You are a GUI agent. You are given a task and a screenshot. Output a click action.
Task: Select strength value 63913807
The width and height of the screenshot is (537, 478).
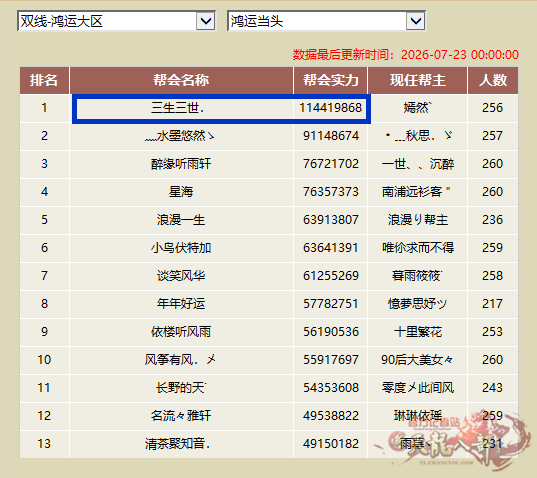[330, 220]
